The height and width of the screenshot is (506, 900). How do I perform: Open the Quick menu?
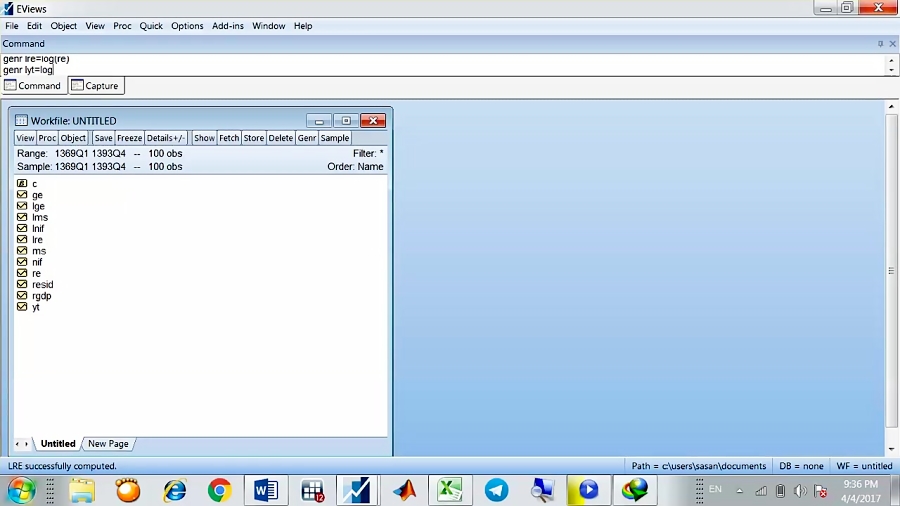pos(151,26)
